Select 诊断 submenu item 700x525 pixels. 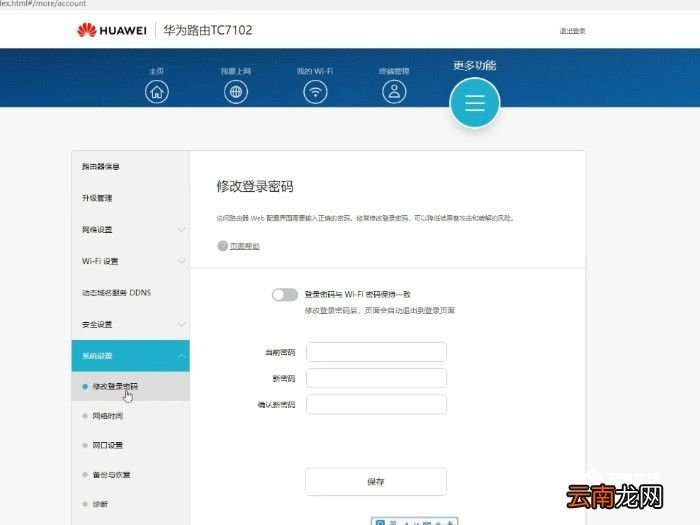[x=130, y=504]
